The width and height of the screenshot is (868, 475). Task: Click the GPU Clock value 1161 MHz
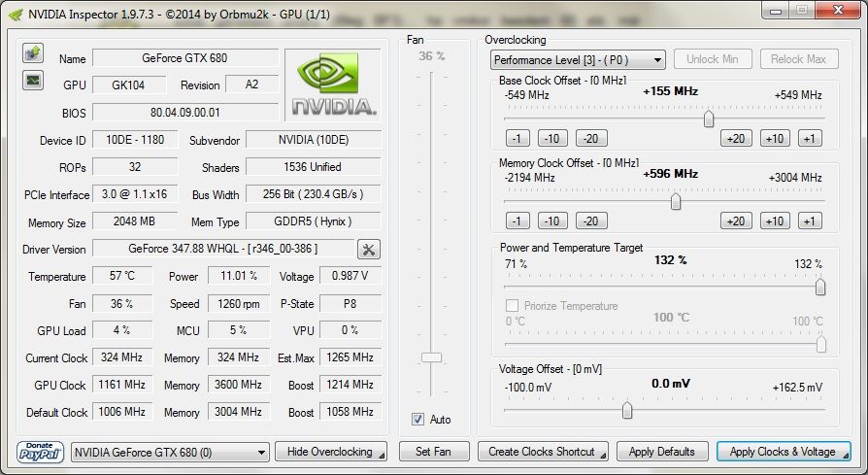[122, 385]
